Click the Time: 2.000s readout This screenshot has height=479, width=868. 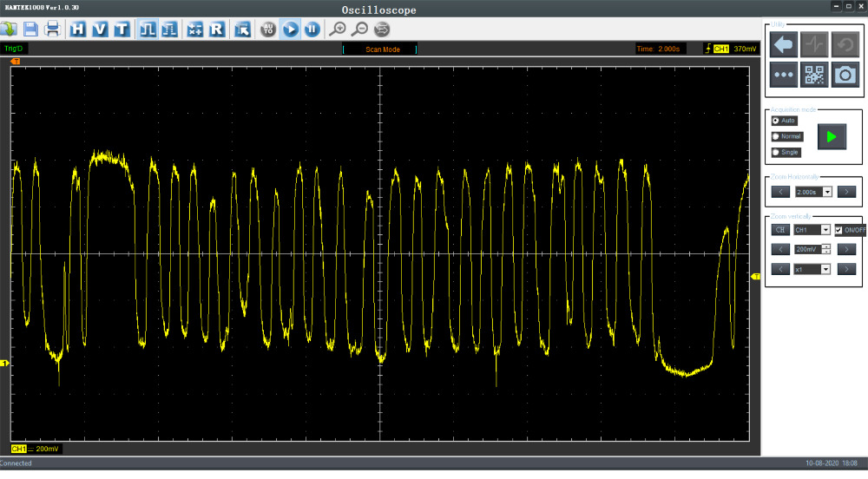(x=658, y=49)
